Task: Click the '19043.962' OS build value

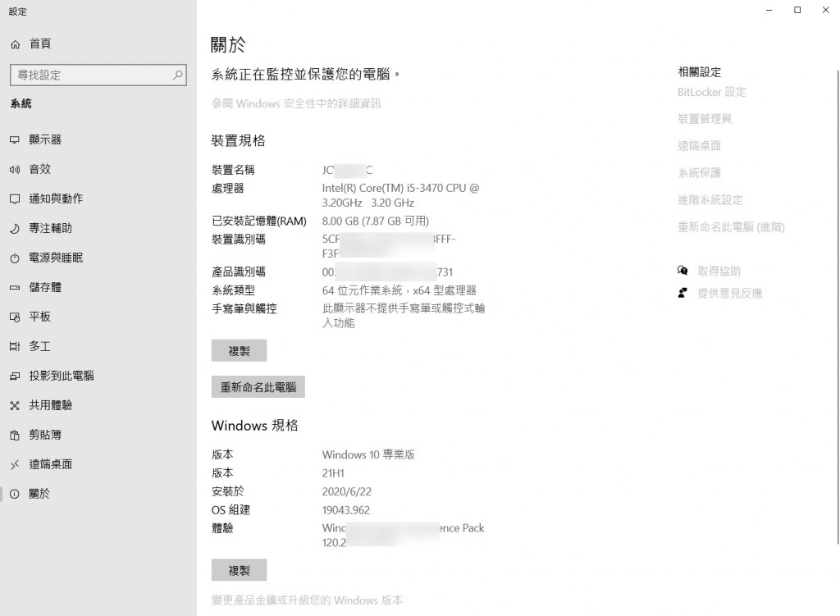Action: click(346, 510)
